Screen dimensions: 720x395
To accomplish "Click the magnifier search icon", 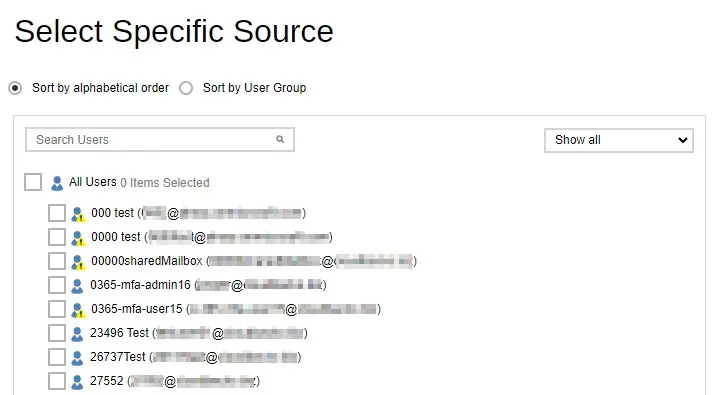I will pos(280,139).
